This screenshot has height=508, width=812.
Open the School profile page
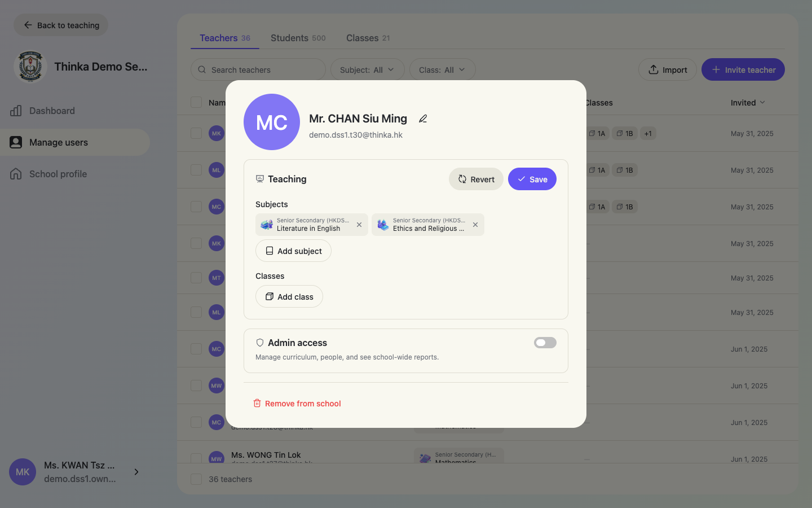coord(75,174)
